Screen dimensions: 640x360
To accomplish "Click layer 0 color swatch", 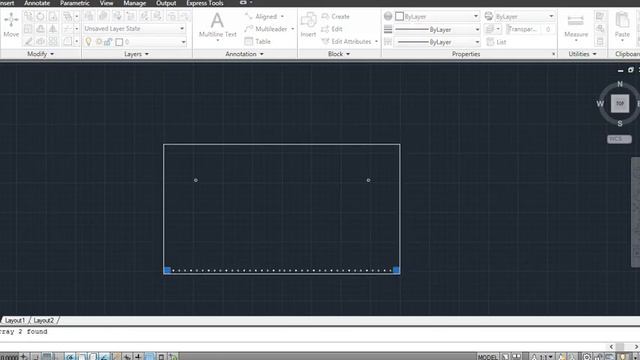I will click(x=119, y=42).
